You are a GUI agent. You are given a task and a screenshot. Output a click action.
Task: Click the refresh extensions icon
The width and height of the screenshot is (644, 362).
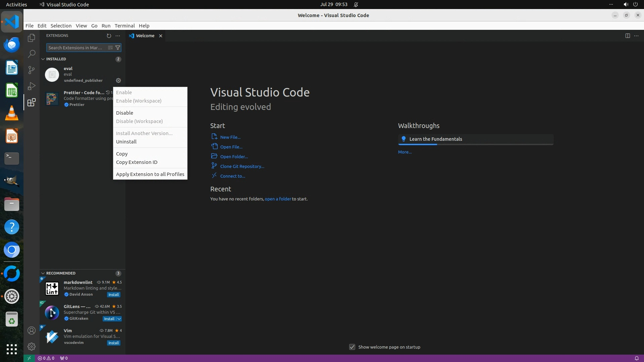pyautogui.click(x=109, y=36)
